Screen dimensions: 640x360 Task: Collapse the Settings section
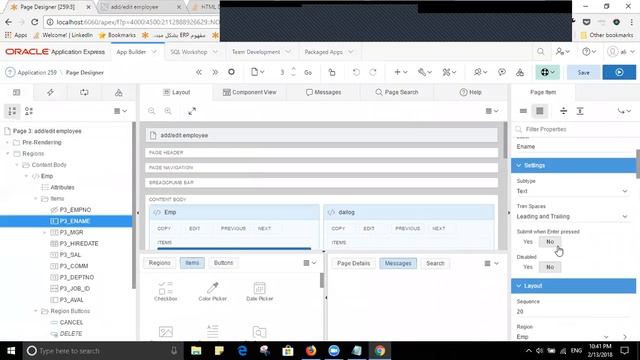(x=519, y=165)
